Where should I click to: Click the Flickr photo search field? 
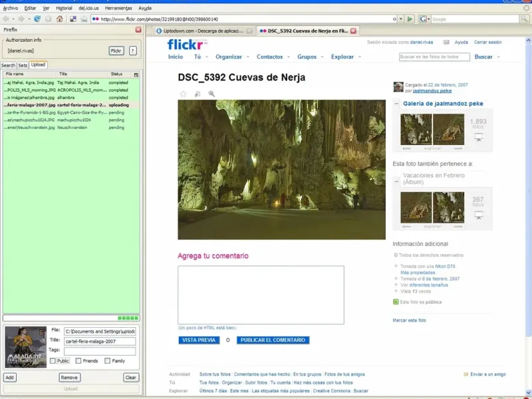pos(434,57)
